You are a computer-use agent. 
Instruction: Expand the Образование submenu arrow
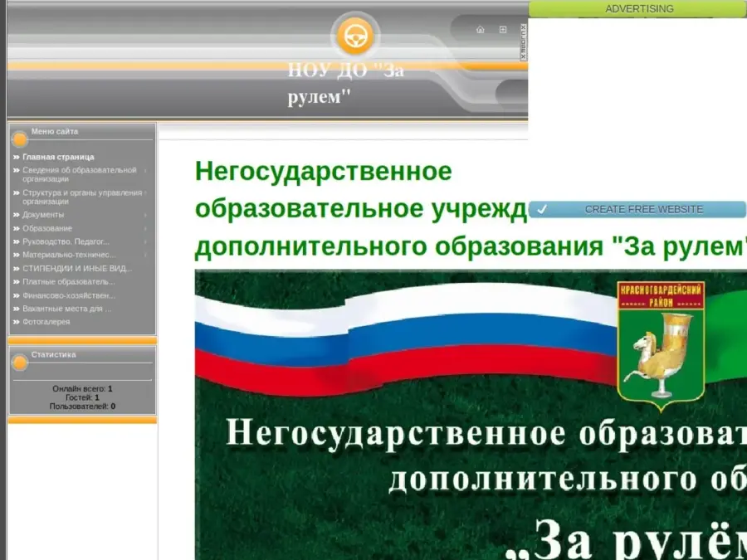(x=145, y=228)
